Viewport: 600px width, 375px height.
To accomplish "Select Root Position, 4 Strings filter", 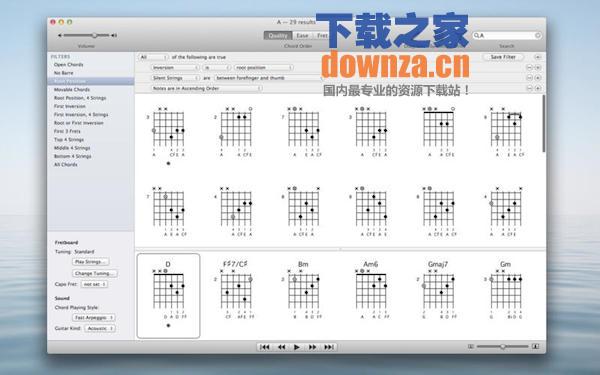I will tap(80, 98).
